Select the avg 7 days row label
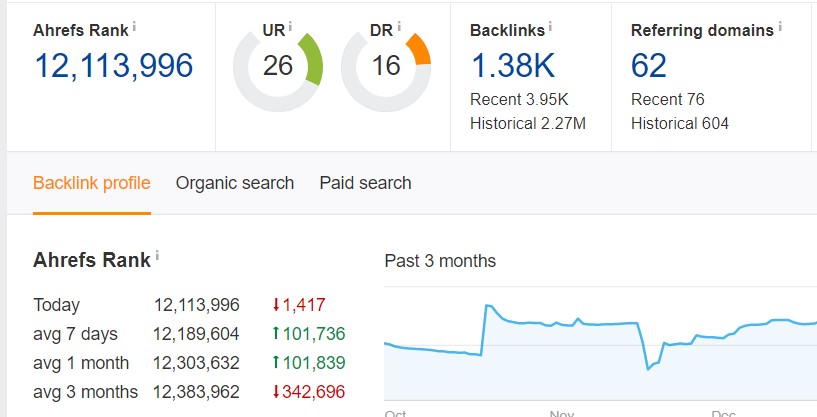This screenshot has height=417, width=817. point(76,334)
